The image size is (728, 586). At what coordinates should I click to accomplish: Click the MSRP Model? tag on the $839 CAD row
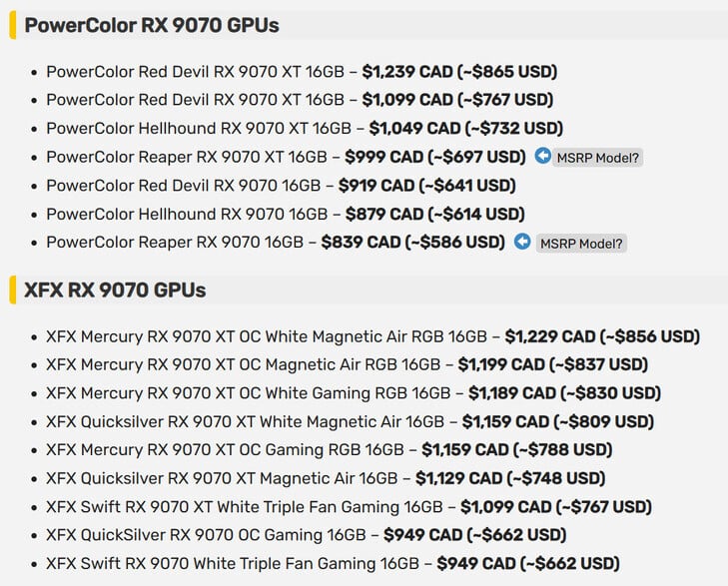[581, 244]
